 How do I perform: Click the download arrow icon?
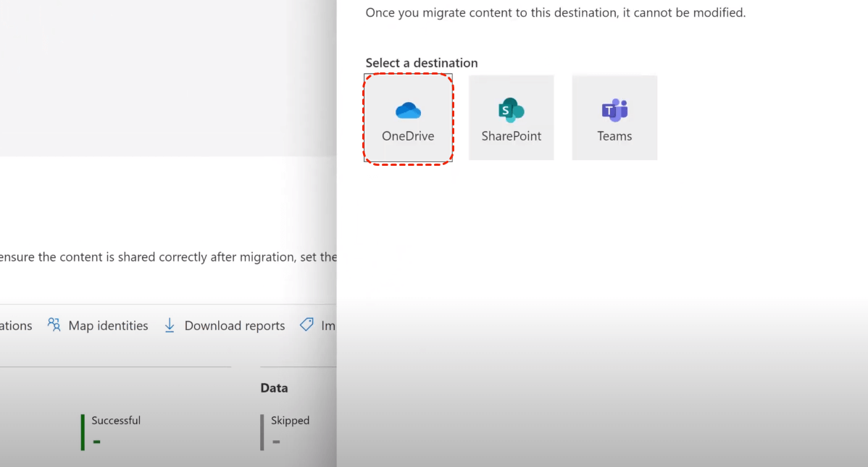(170, 325)
